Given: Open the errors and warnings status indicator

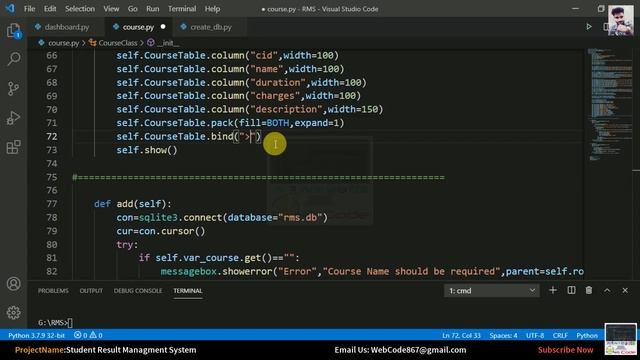Looking at the screenshot, I should [x=88, y=335].
